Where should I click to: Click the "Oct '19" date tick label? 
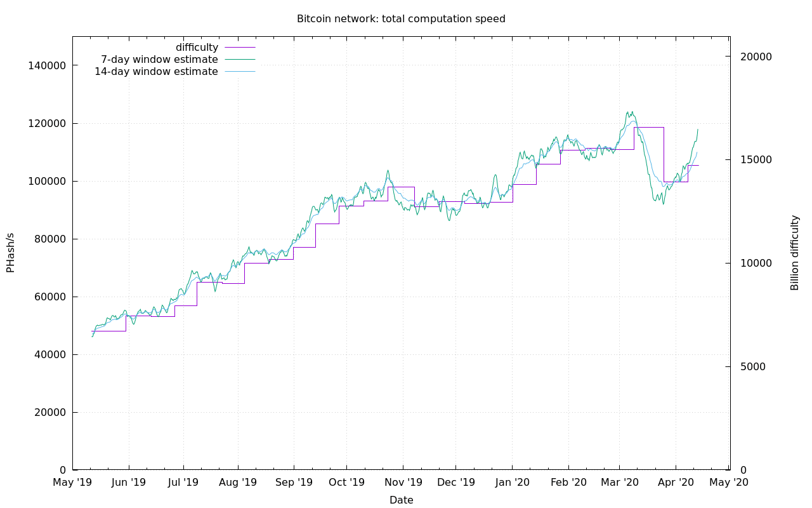coord(347,483)
